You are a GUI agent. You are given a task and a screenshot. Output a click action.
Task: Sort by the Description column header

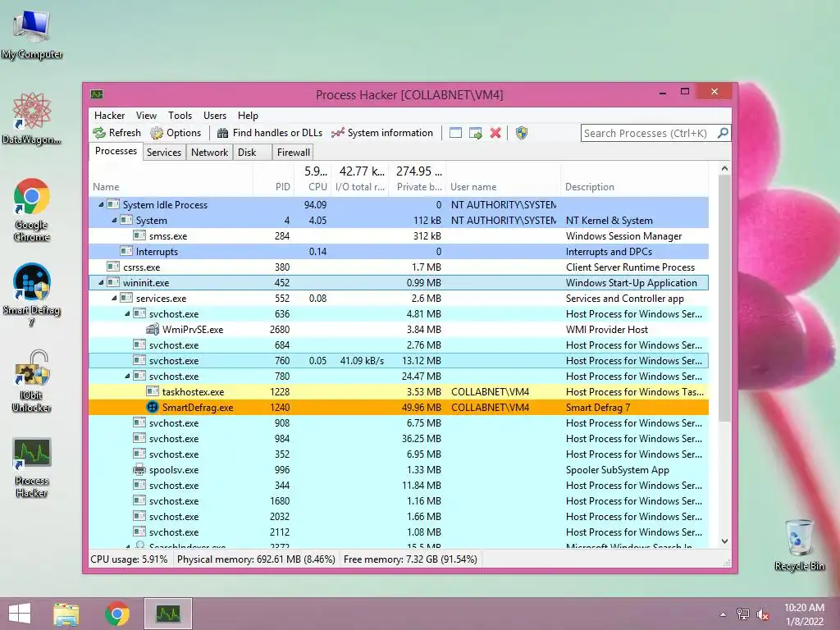tap(634, 187)
